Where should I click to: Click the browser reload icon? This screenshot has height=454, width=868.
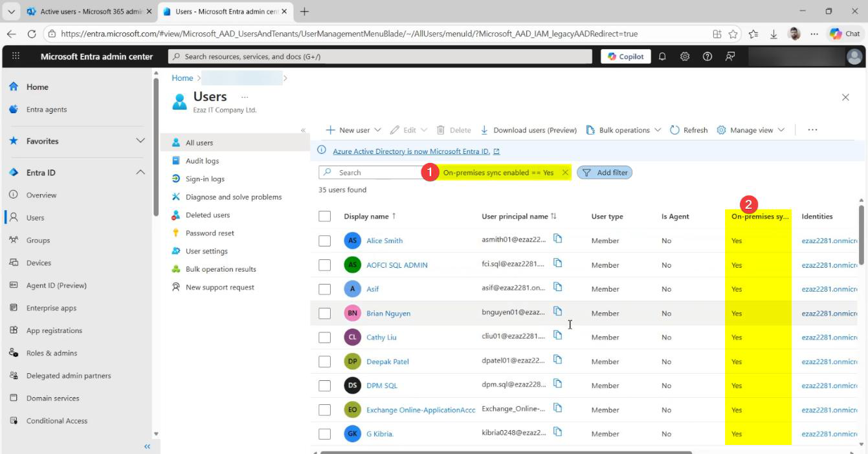[x=32, y=34]
